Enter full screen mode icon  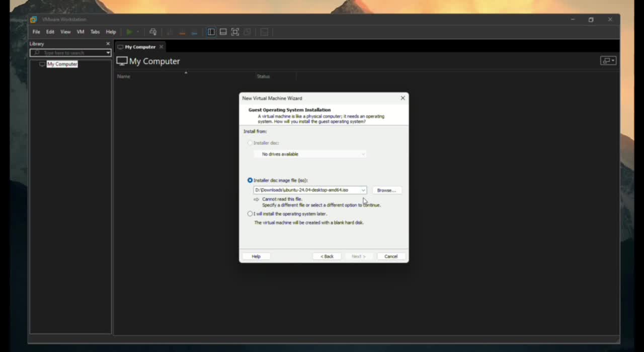click(235, 32)
